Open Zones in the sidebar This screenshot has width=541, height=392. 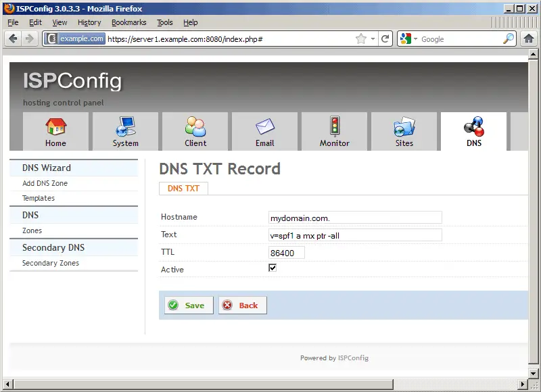32,230
